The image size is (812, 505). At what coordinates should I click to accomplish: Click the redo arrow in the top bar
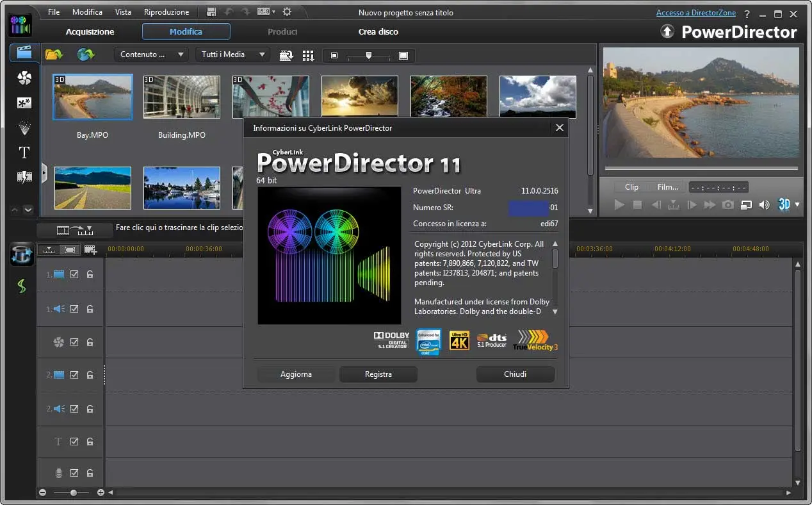click(245, 12)
